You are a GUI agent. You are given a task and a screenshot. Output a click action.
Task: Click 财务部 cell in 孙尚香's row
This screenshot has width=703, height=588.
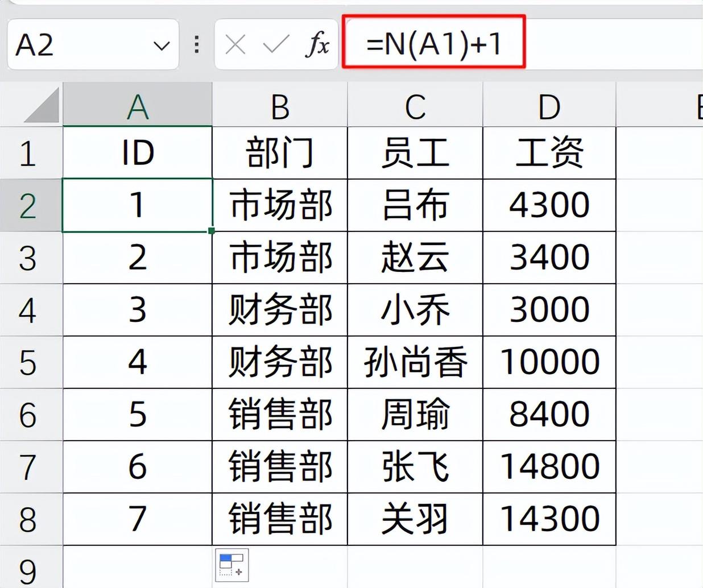(x=280, y=362)
